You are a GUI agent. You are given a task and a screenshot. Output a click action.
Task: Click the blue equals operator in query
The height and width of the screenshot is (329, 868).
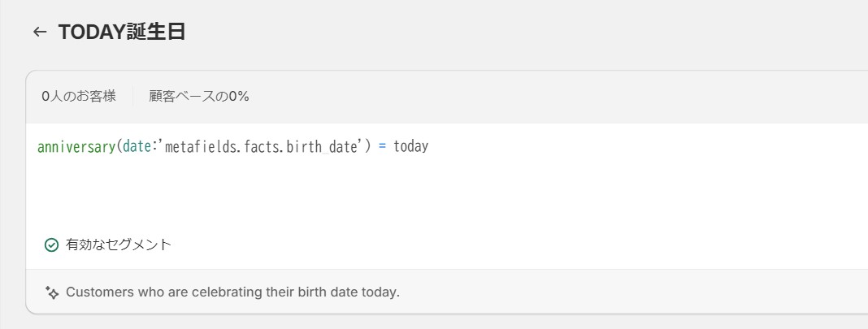382,147
